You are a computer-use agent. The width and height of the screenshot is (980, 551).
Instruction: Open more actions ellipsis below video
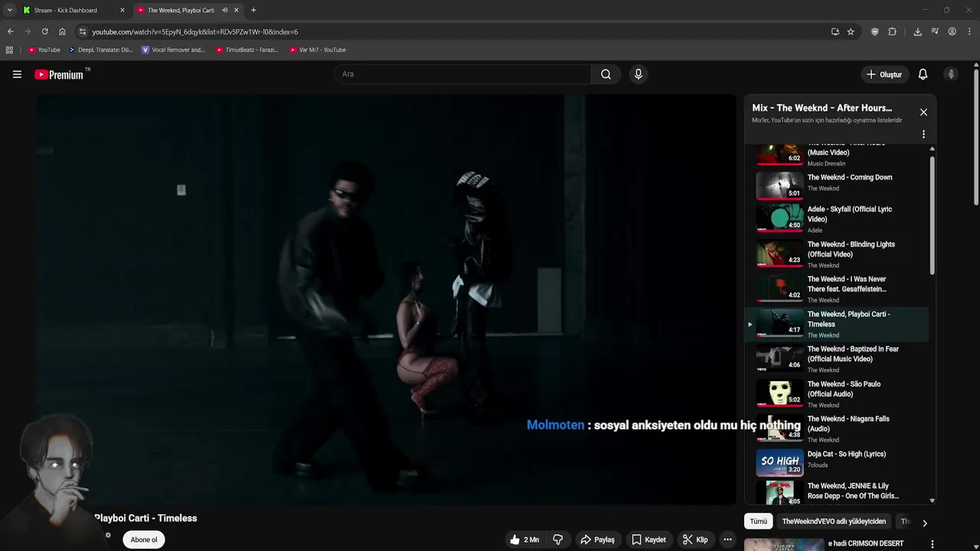click(727, 540)
